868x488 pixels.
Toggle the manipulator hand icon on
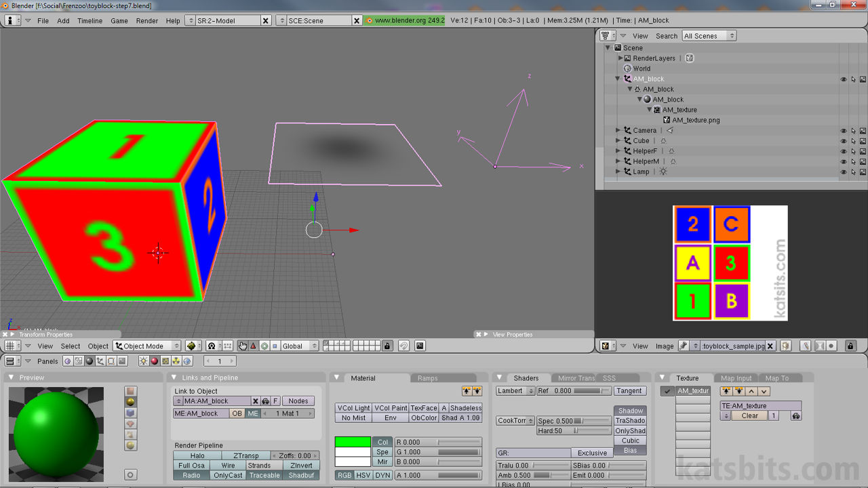[x=243, y=346]
